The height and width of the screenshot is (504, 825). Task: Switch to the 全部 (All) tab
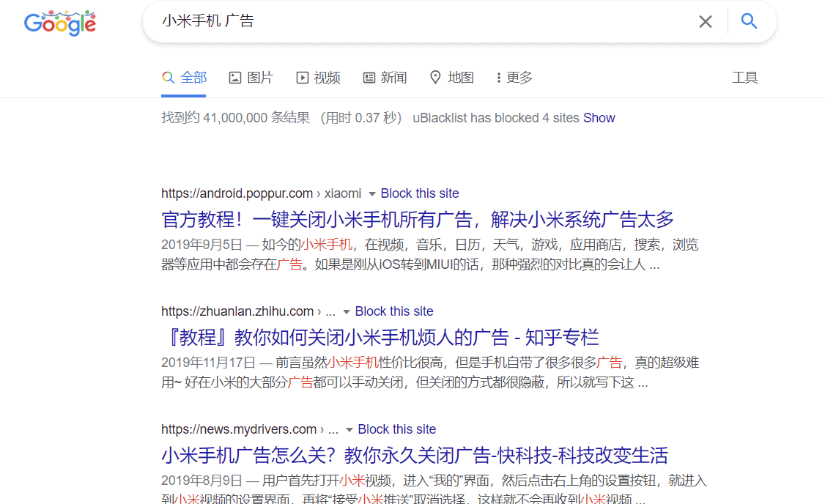(184, 77)
